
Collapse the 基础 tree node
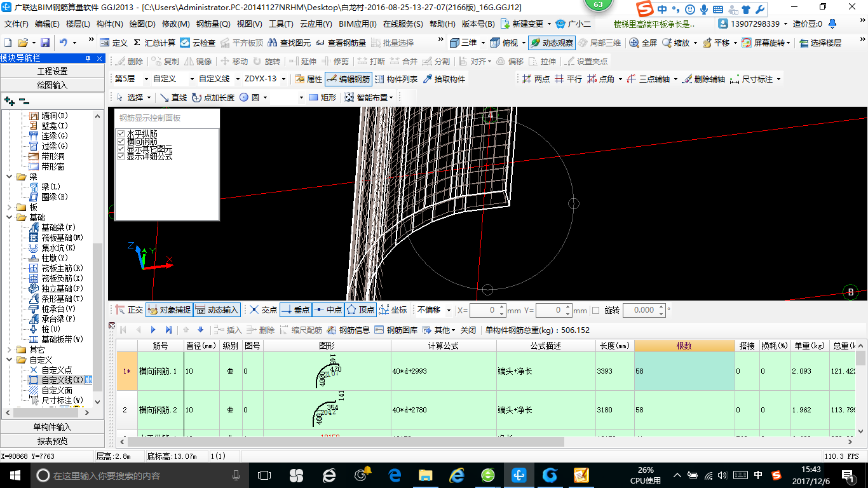pos(9,217)
